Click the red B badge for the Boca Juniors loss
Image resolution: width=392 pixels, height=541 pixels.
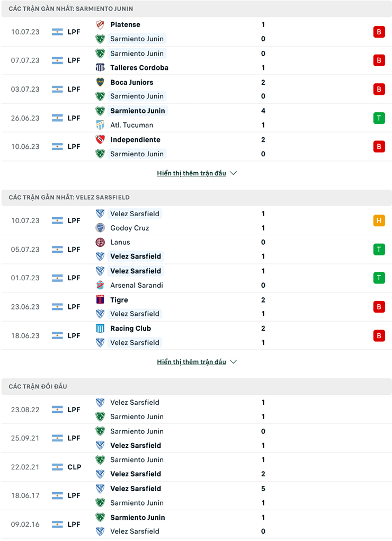click(379, 89)
